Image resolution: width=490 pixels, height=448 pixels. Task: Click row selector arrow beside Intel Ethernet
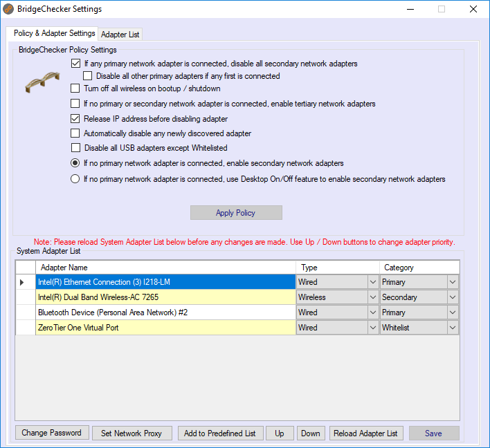(x=21, y=282)
